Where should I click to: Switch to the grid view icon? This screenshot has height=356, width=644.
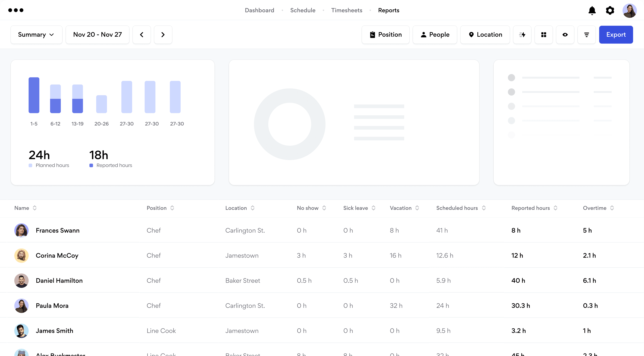(544, 34)
